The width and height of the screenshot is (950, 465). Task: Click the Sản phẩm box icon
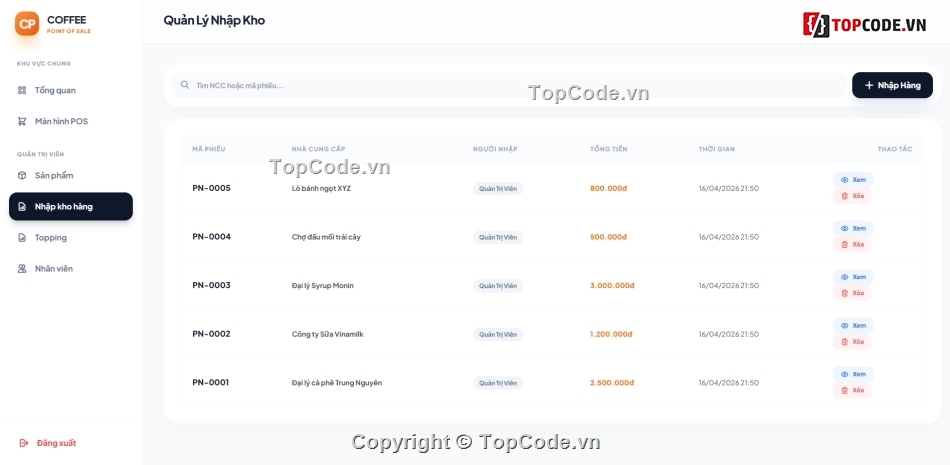[22, 175]
